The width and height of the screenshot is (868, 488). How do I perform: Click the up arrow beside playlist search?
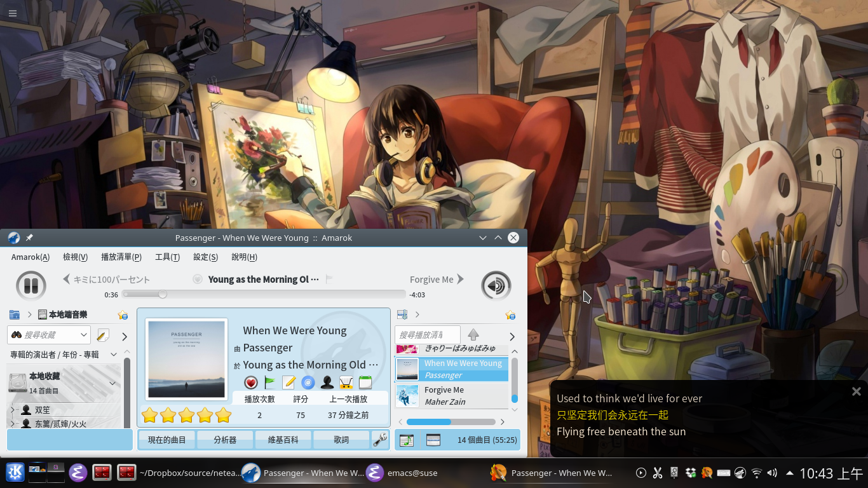473,335
